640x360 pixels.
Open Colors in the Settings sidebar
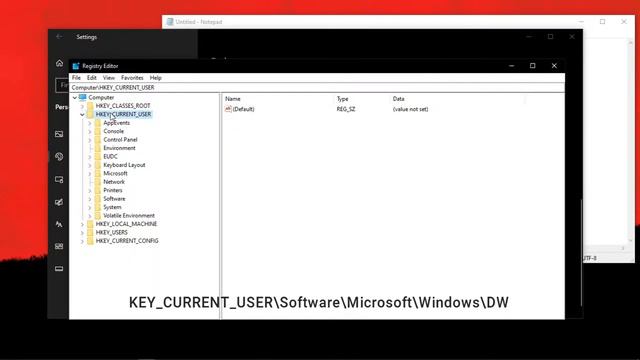(x=59, y=157)
